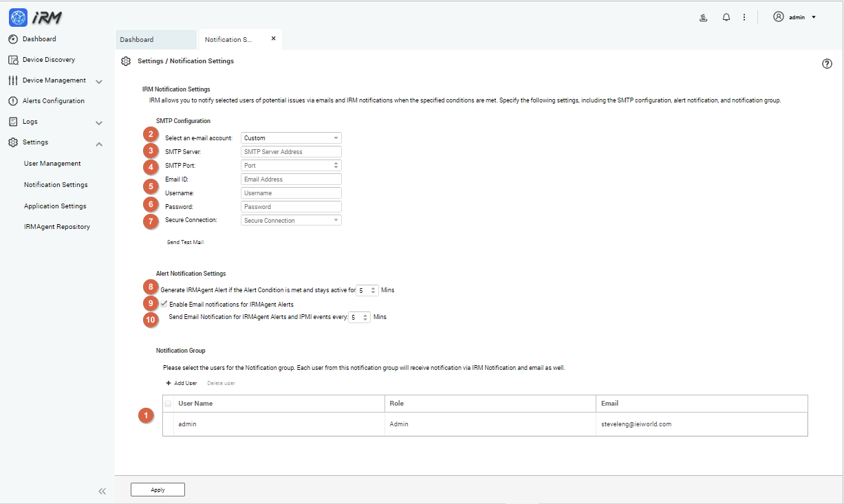Image resolution: width=844 pixels, height=504 pixels.
Task: Select the admin row checkbox column header
Action: pyautogui.click(x=168, y=404)
